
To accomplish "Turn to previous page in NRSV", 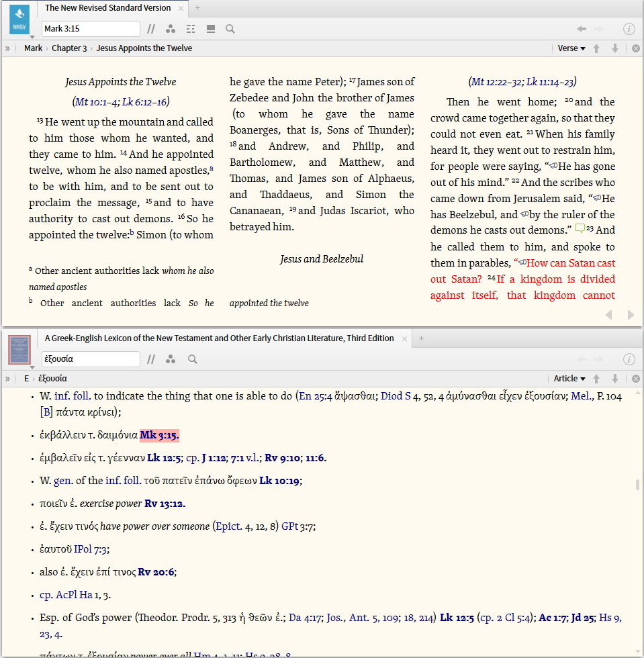I will [x=608, y=315].
